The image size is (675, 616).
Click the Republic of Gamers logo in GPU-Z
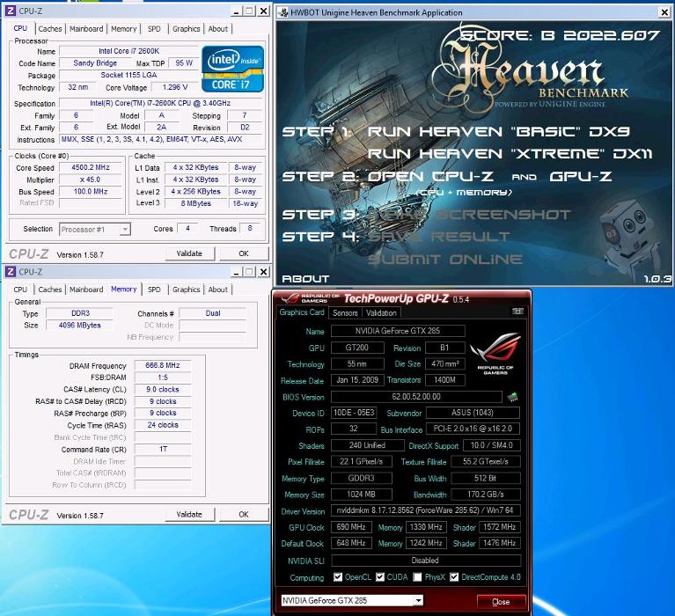[x=495, y=353]
